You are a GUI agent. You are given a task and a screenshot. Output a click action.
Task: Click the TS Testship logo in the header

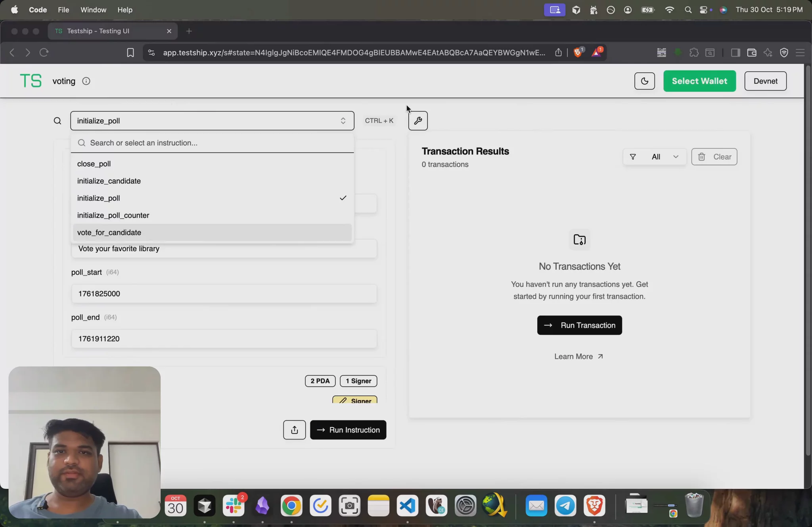click(31, 80)
